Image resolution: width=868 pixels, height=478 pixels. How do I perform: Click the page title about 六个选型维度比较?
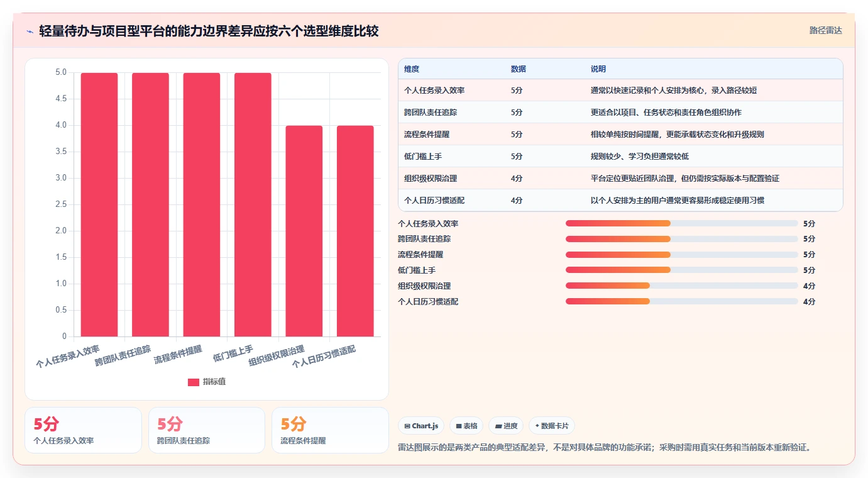(209, 31)
